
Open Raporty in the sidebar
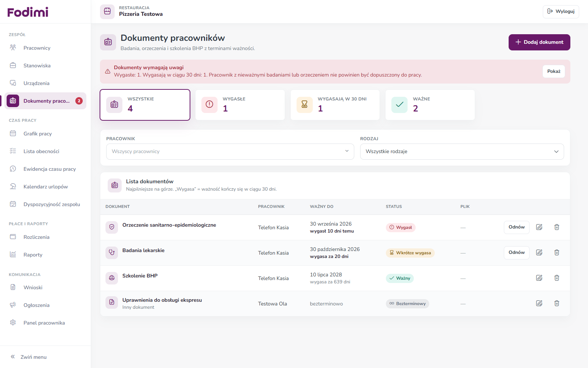[46, 255]
